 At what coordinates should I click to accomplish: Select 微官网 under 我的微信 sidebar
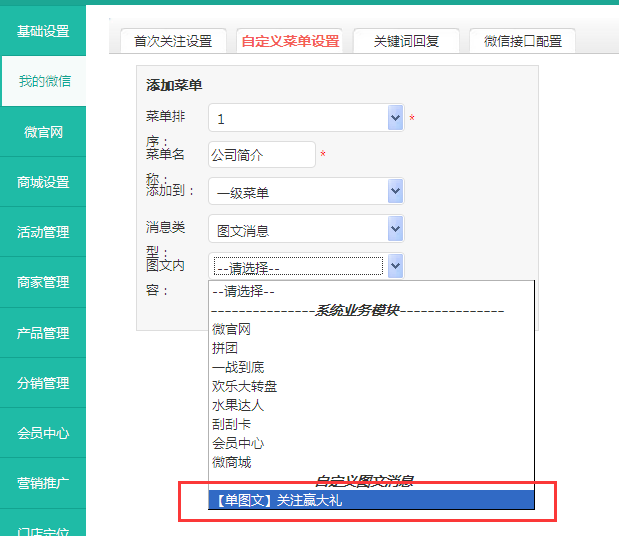click(43, 132)
